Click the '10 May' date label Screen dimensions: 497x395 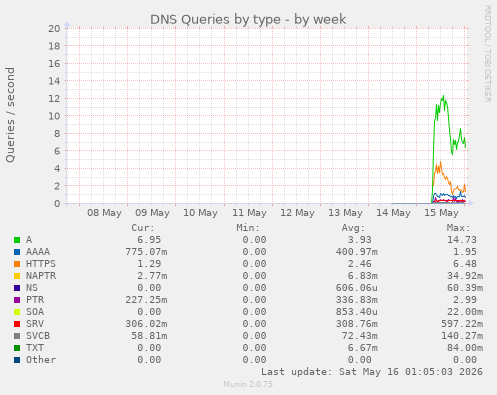pos(200,213)
